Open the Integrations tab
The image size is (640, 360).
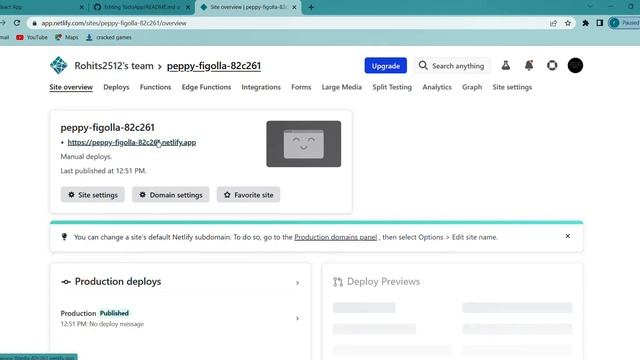click(x=261, y=87)
